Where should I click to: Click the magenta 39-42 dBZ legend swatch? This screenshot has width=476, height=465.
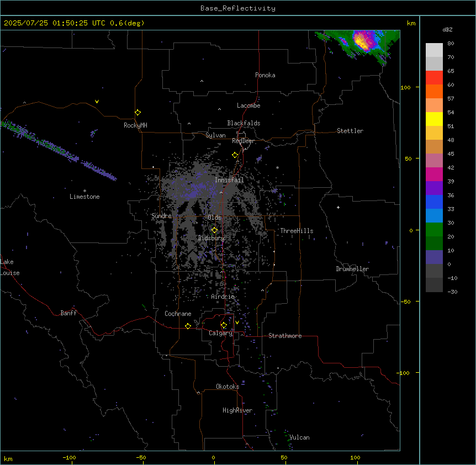pos(434,174)
